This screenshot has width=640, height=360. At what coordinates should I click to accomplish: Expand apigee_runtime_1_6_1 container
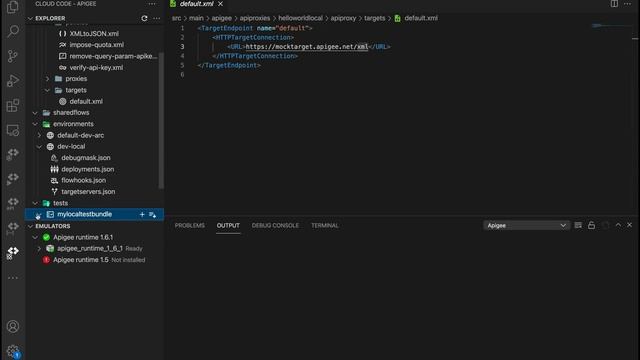(39, 249)
